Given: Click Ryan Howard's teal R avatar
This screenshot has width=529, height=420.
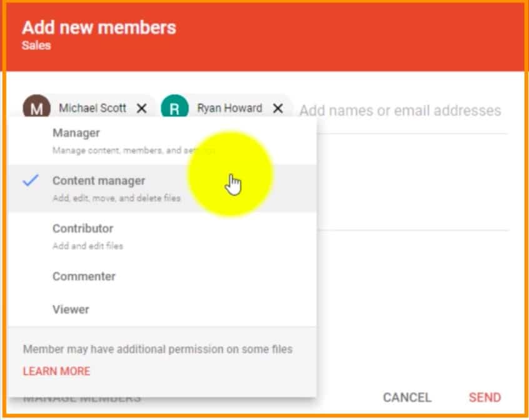Looking at the screenshot, I should (174, 109).
